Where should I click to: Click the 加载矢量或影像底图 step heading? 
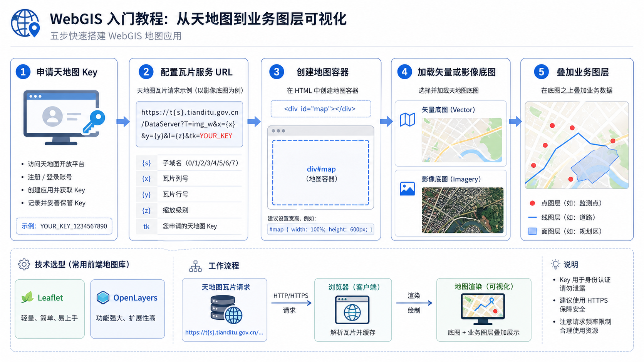(x=456, y=72)
